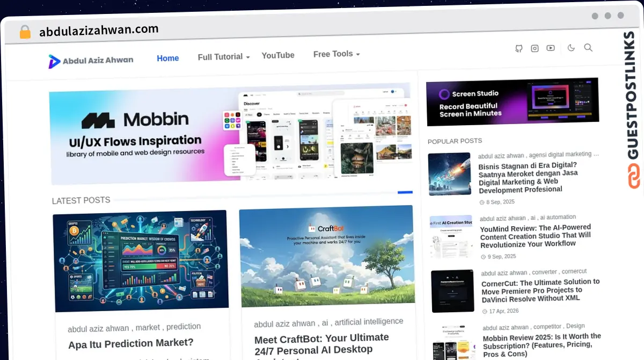Click the 'cornercut' tag on CornerCut post
The width and height of the screenshot is (644, 360).
(574, 272)
